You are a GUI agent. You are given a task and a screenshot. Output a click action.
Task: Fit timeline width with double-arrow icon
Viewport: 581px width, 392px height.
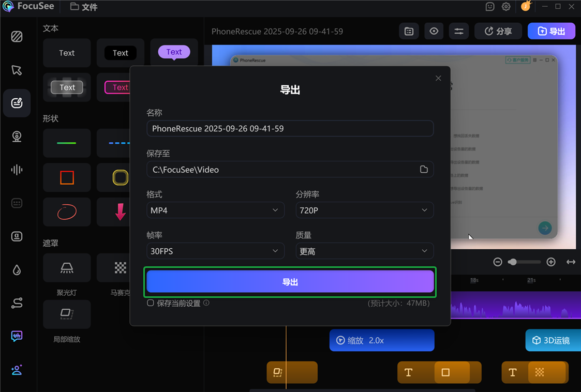click(x=571, y=262)
